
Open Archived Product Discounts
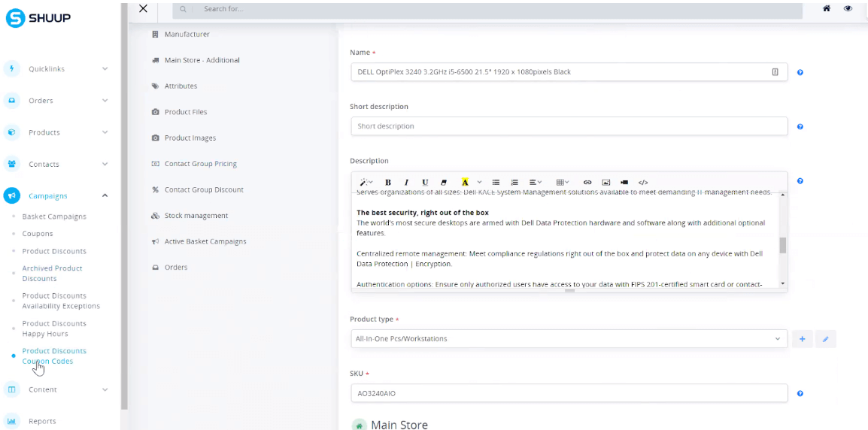[52, 274]
